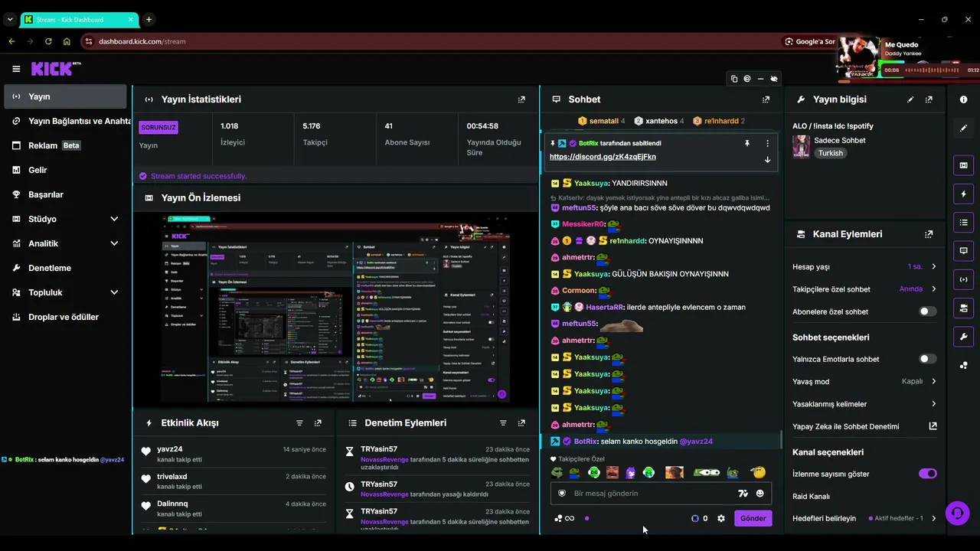The width and height of the screenshot is (980, 551).
Task: Go to the browser home page
Action: 67,41
